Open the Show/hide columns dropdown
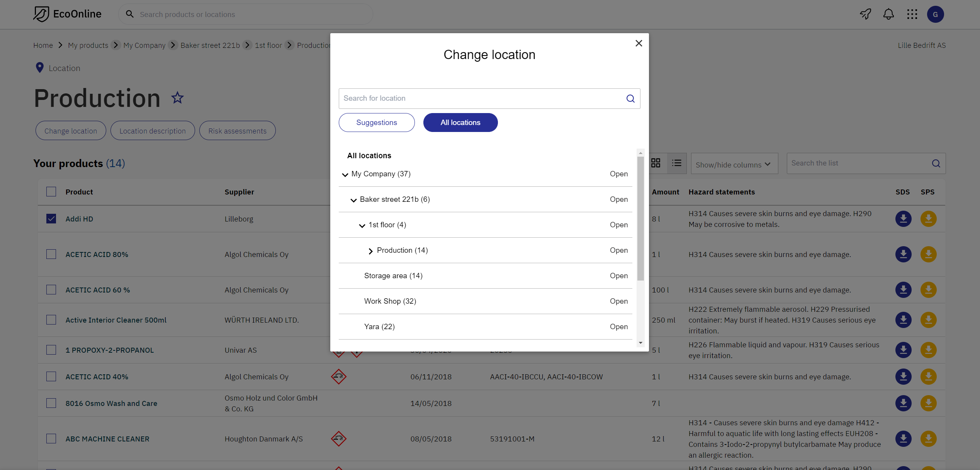Screen dimensions: 980x470 coord(734,164)
